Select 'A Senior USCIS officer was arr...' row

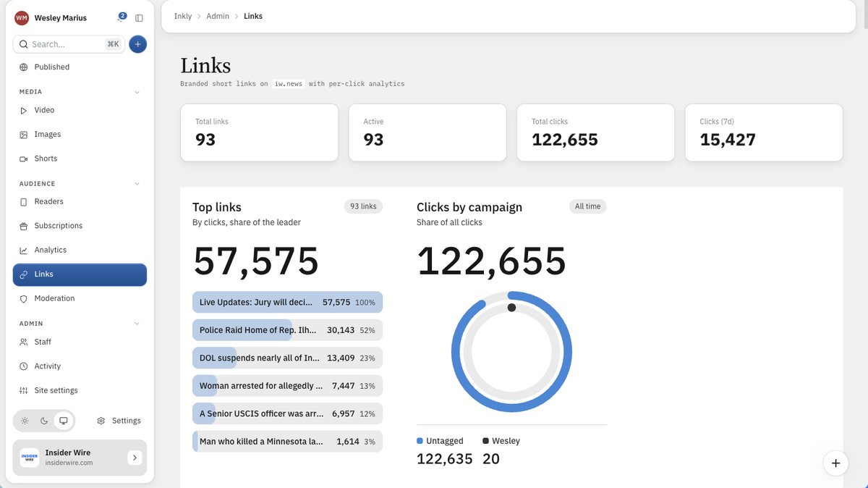tap(287, 413)
